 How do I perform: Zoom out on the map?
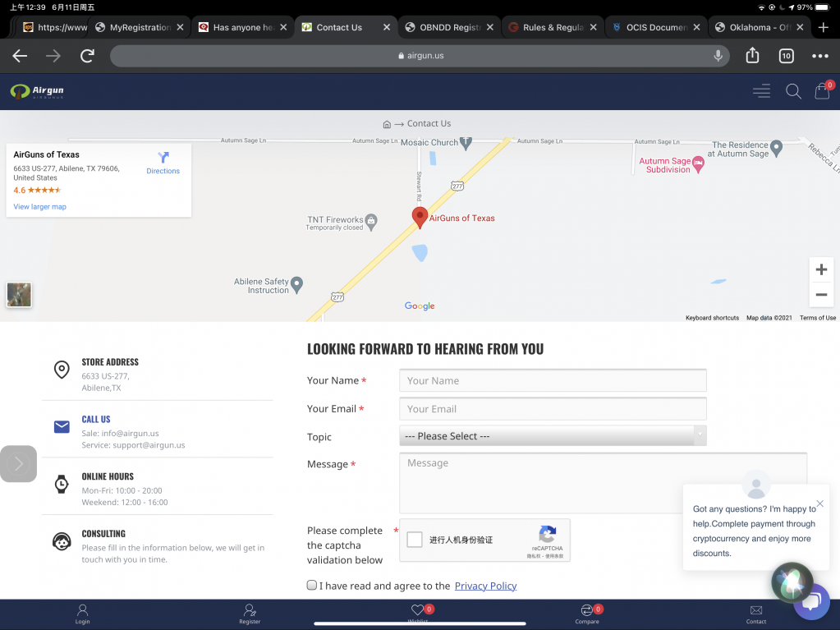(821, 295)
